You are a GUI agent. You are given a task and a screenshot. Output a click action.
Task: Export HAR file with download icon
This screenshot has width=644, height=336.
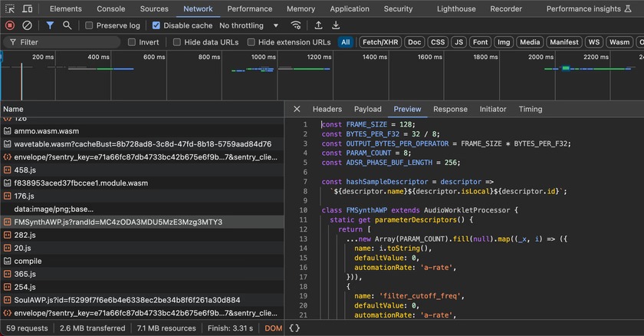(335, 25)
